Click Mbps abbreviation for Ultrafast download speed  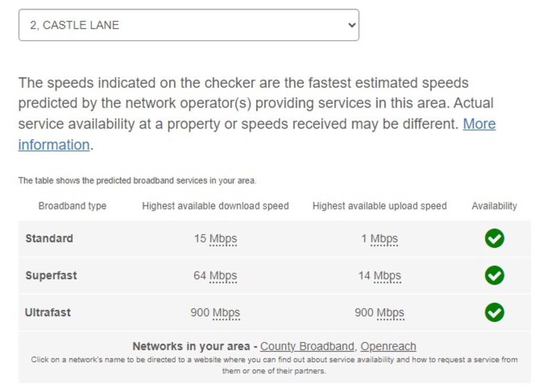point(226,313)
